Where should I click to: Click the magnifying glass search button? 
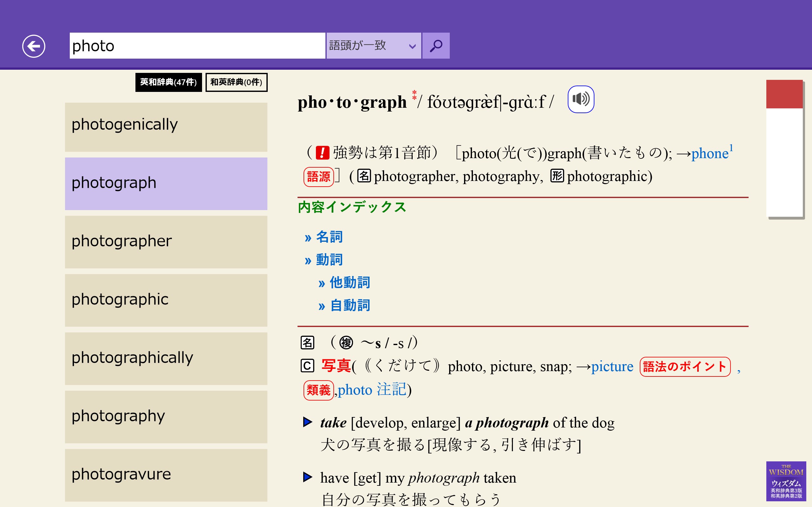(435, 46)
